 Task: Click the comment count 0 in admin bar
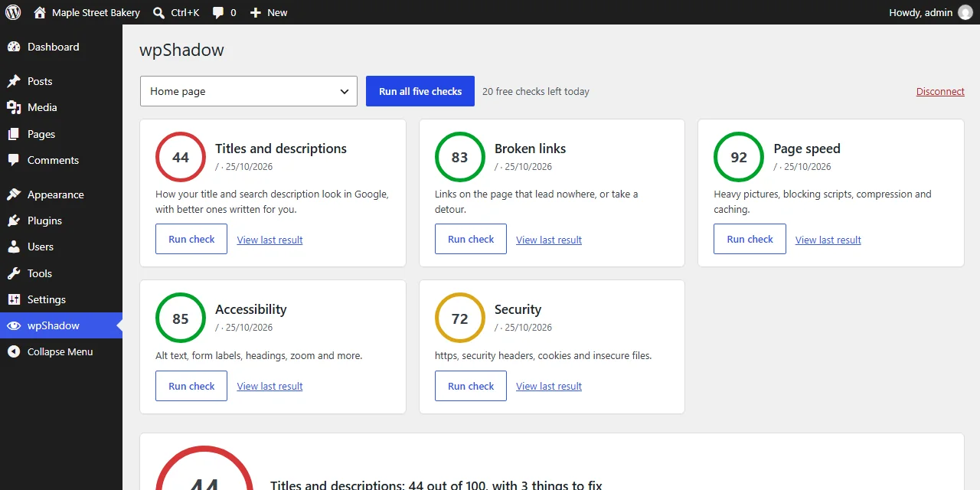click(233, 12)
